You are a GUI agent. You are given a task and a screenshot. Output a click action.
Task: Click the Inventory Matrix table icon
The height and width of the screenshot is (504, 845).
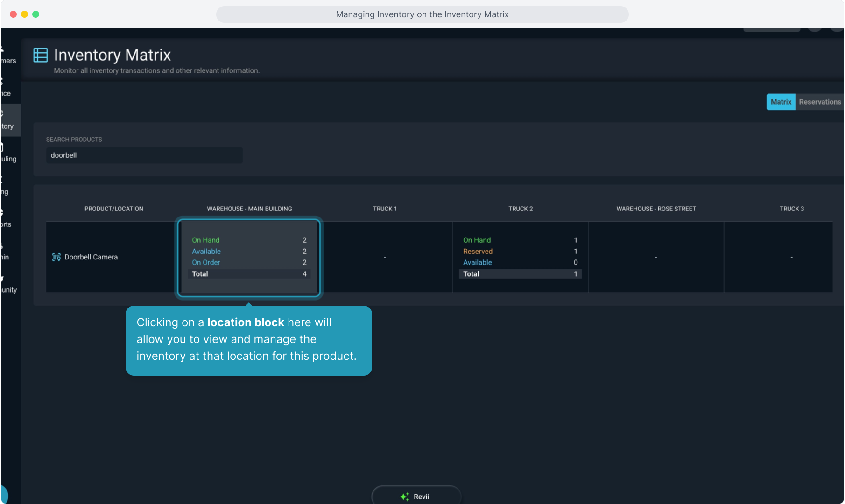[x=41, y=55]
